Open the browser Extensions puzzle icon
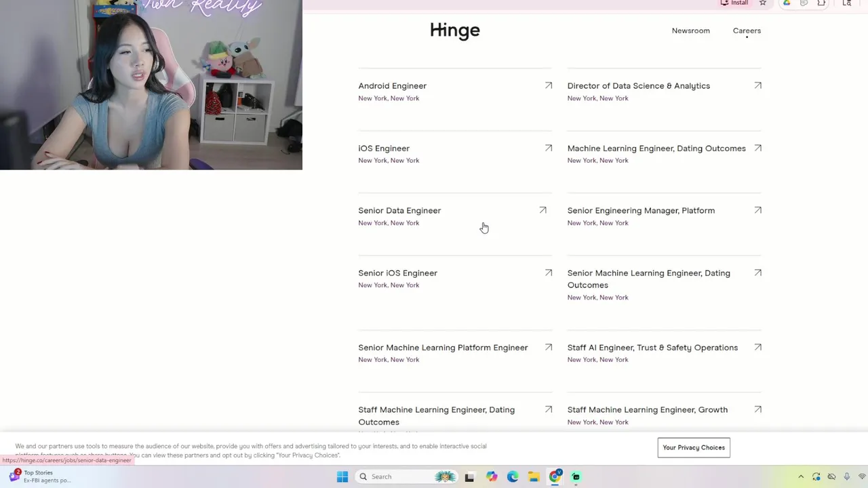This screenshot has height=488, width=868. [x=821, y=3]
